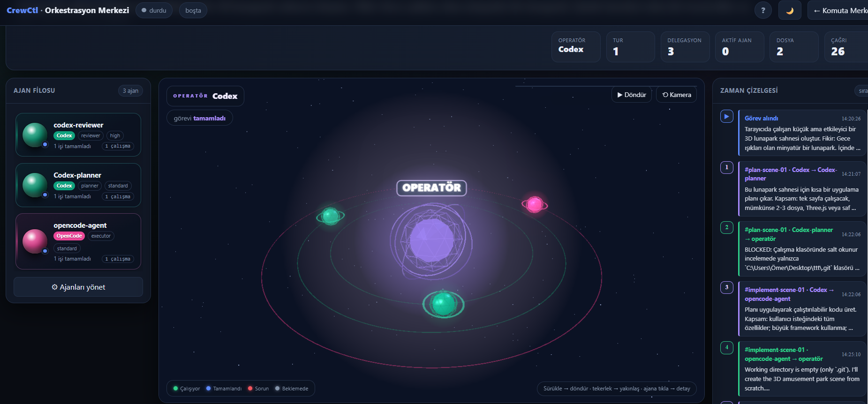
Task: Click the codex-reviewer agent name
Action: (x=78, y=125)
